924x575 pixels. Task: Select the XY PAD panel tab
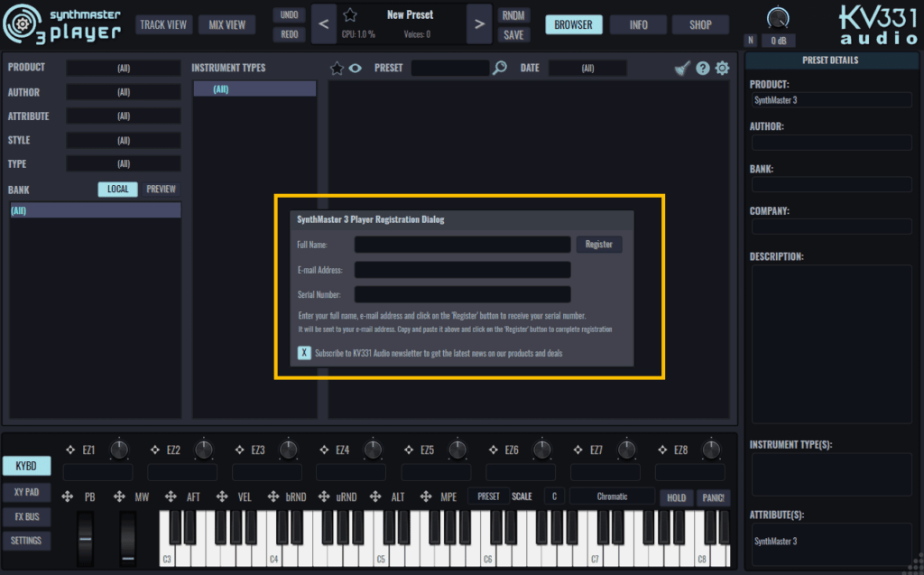point(26,492)
